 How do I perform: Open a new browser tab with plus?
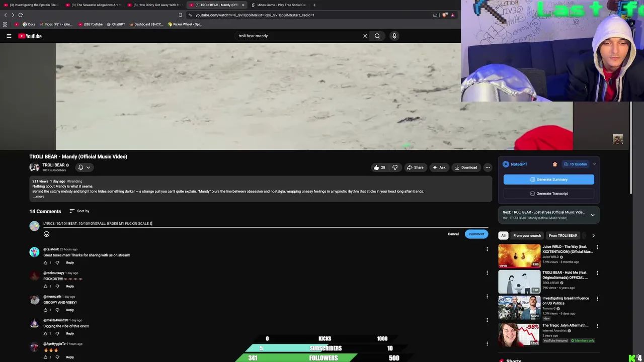click(314, 5)
